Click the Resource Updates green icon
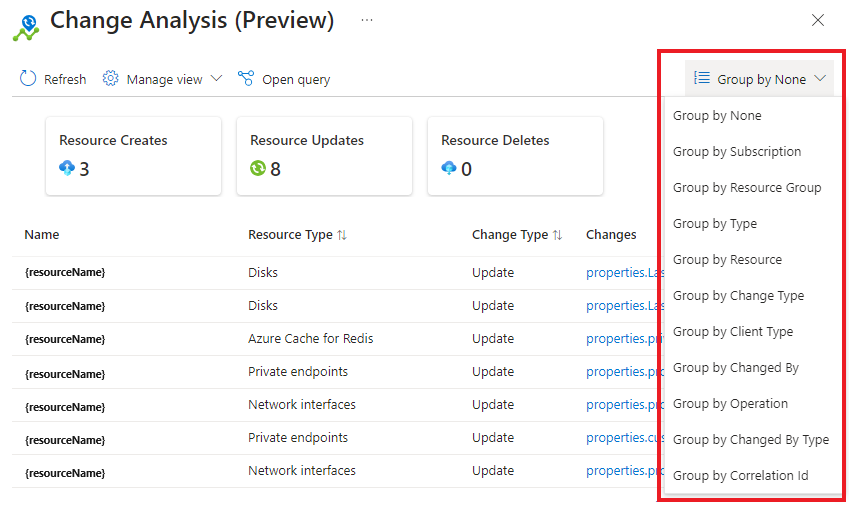Viewport: 849px width, 505px height. click(x=258, y=168)
